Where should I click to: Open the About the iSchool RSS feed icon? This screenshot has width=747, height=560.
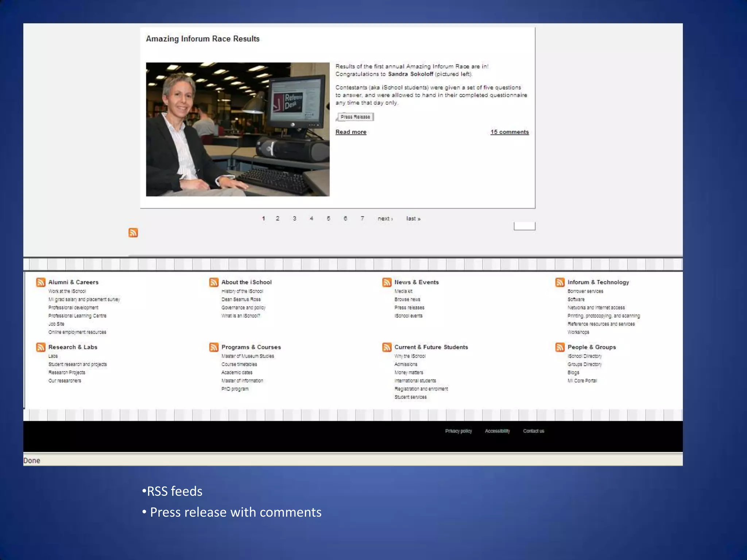click(x=214, y=282)
